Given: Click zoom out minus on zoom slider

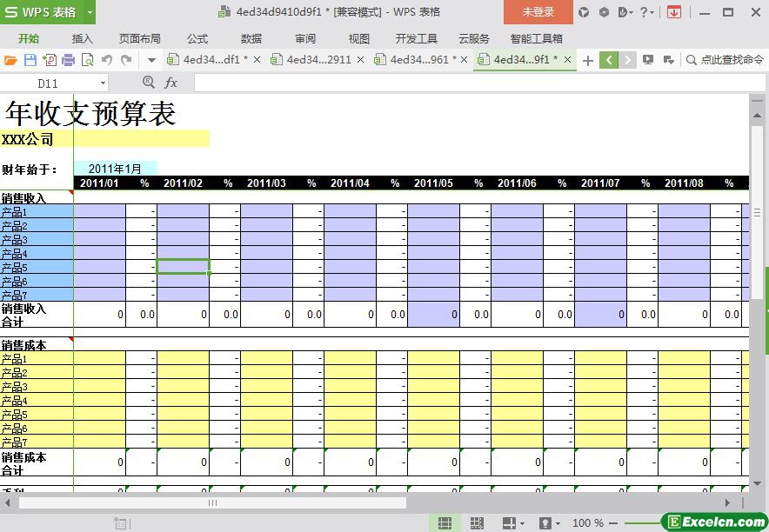Looking at the screenshot, I should pos(614,523).
